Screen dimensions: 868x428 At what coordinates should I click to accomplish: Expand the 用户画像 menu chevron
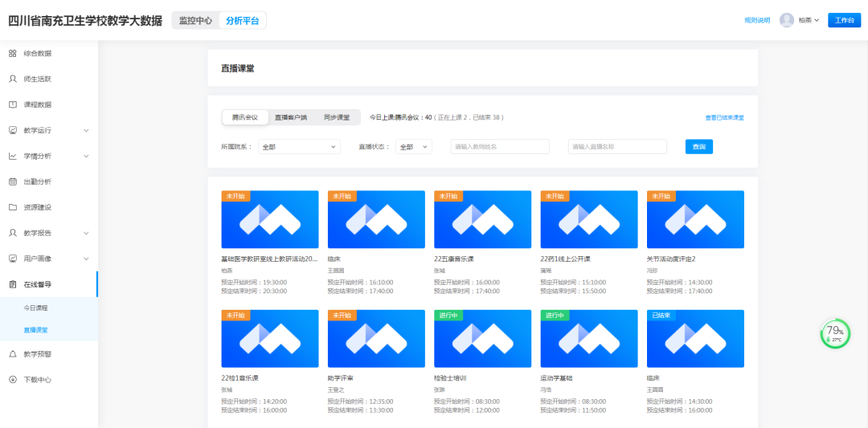86,259
